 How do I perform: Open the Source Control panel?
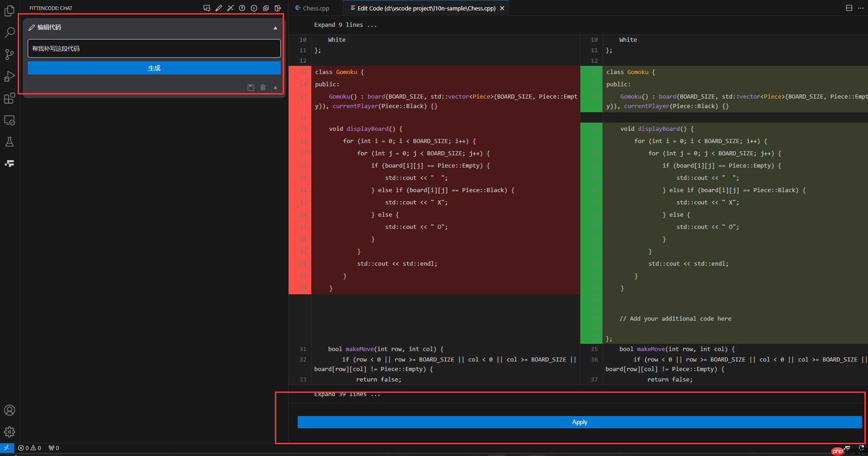(x=9, y=54)
